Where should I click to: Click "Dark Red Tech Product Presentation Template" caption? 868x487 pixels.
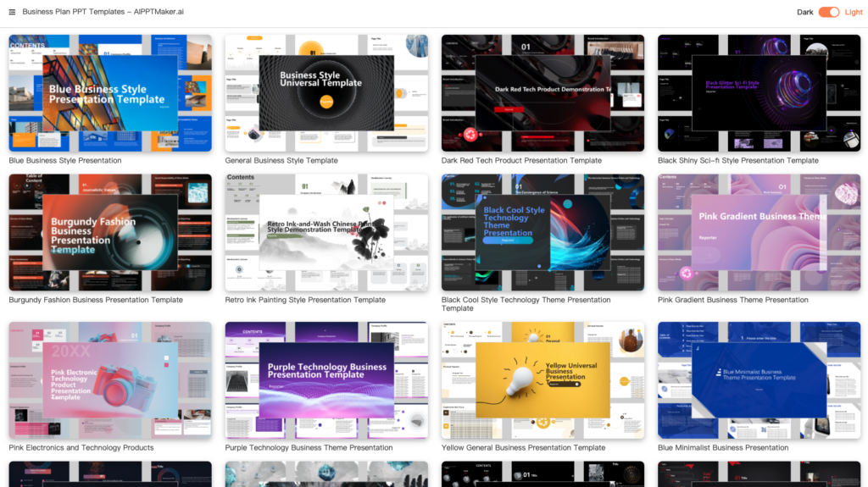tap(521, 161)
